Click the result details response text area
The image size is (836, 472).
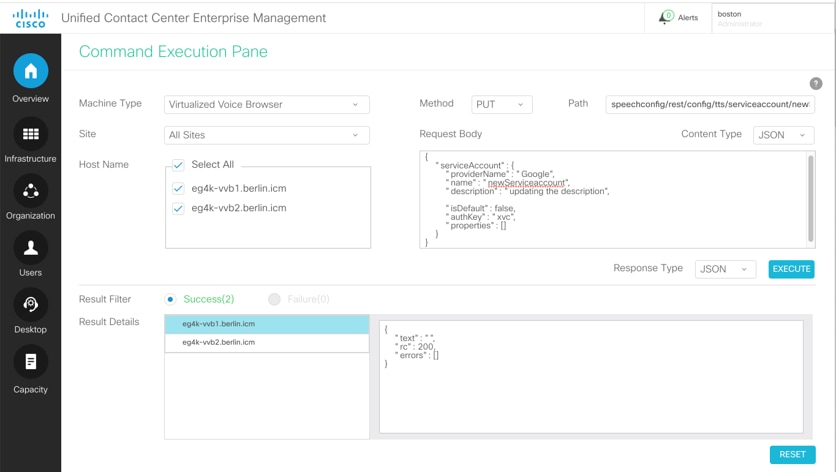pyautogui.click(x=591, y=377)
